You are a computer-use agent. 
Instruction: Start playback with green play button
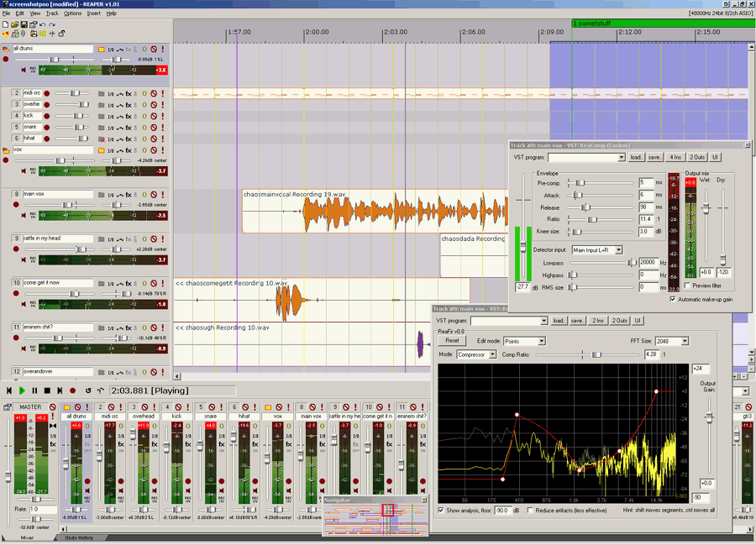[x=22, y=390]
